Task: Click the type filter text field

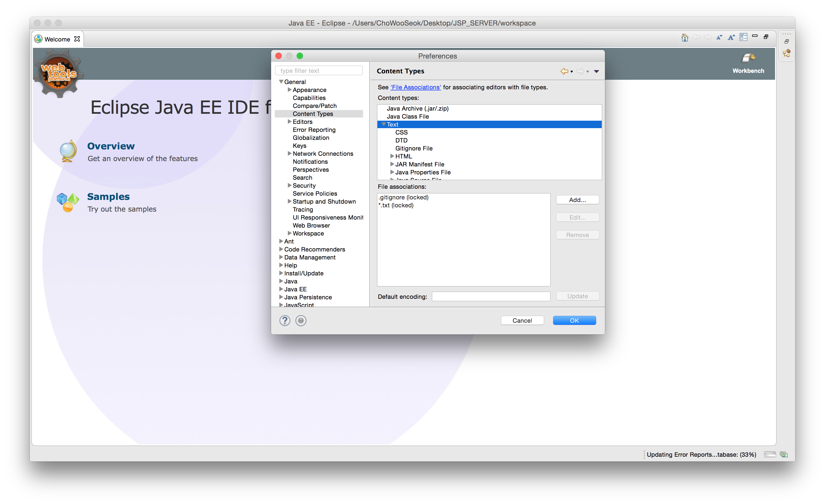Action: click(x=319, y=71)
